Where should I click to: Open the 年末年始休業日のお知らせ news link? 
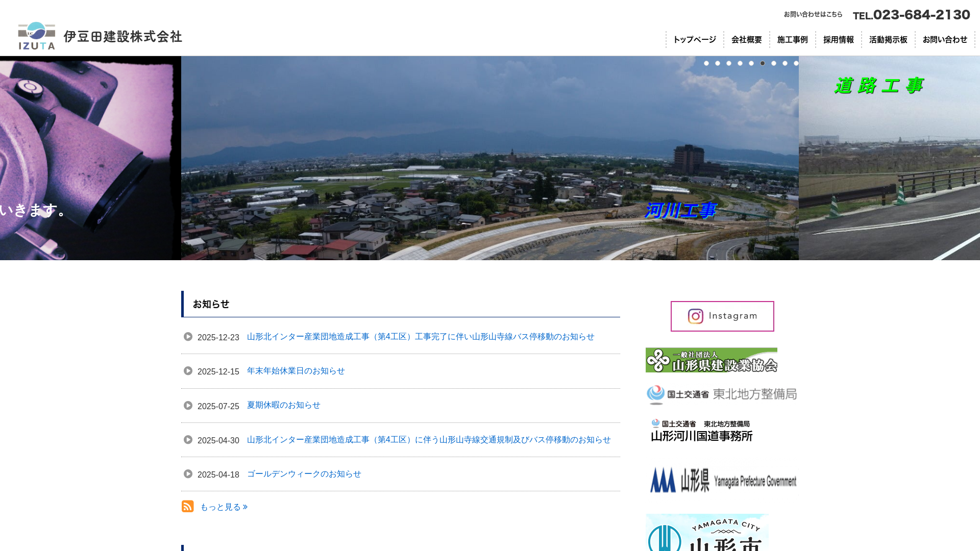coord(295,371)
